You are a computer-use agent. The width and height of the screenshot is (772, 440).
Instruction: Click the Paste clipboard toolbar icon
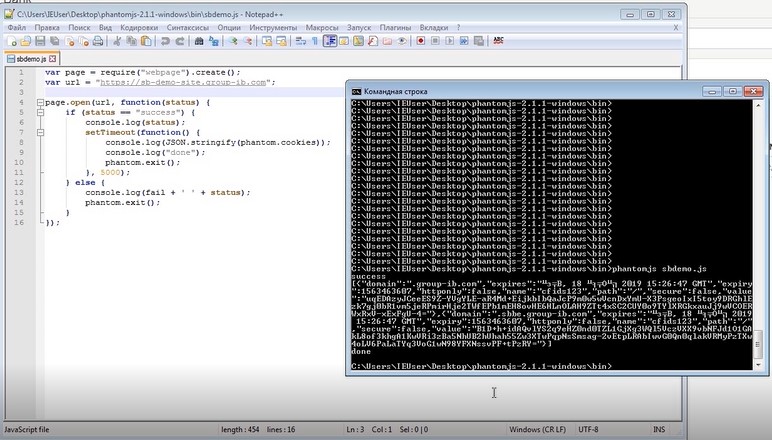[146, 41]
